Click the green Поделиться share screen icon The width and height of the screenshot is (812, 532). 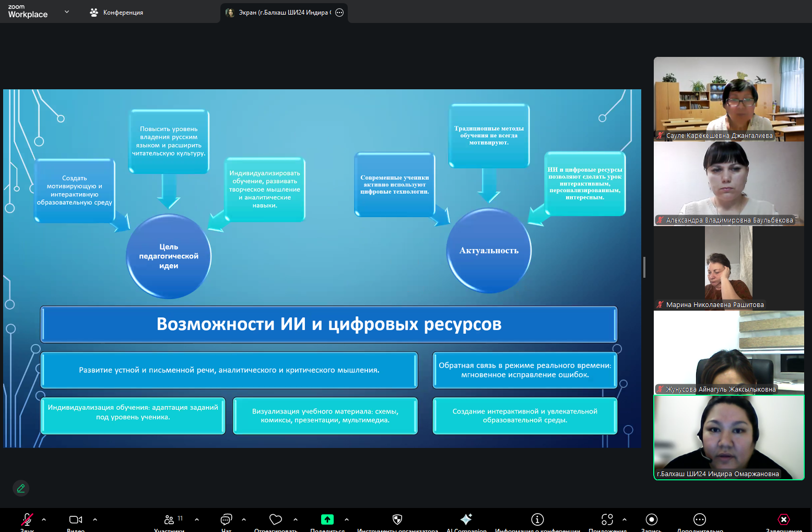[x=327, y=519]
